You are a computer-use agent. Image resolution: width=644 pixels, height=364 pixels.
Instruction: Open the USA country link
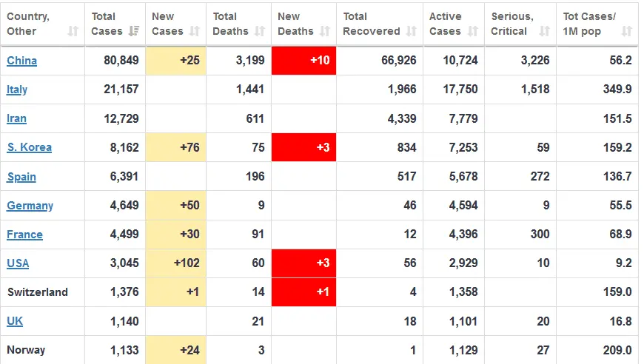(x=18, y=263)
